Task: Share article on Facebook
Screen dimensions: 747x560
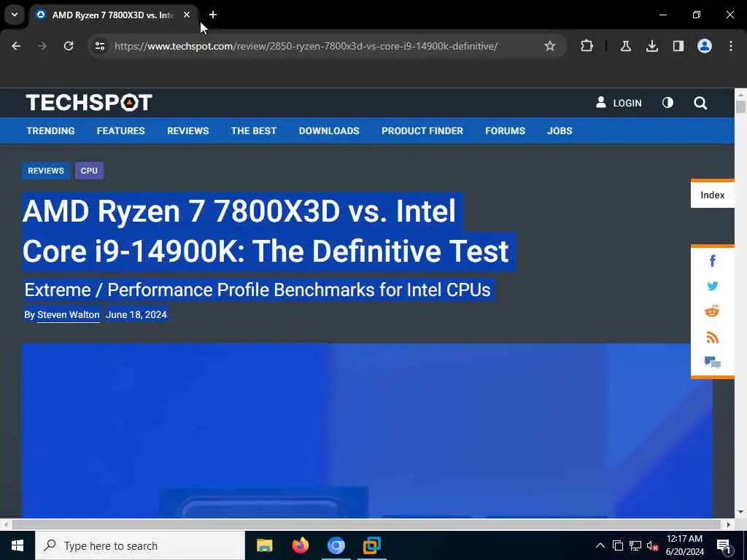Action: coord(712,260)
